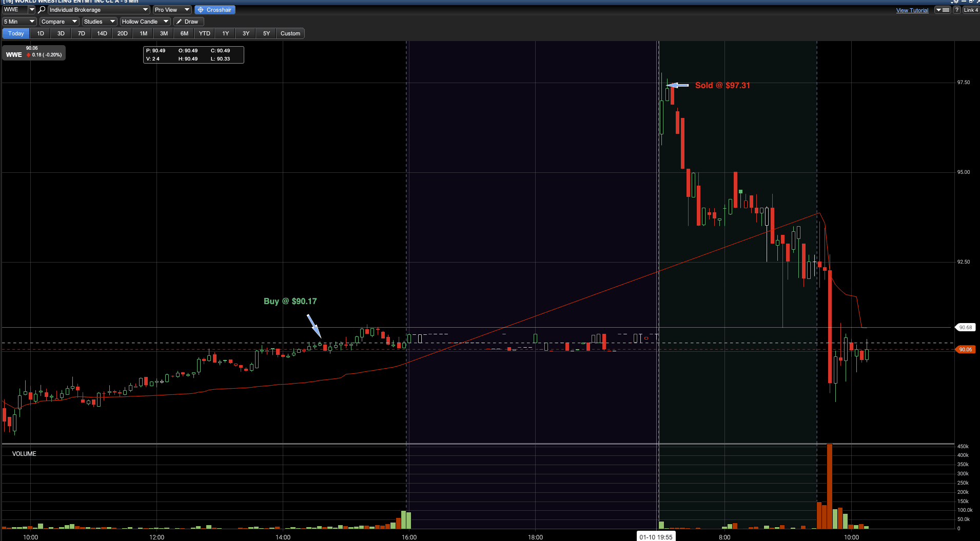Open the Hollow Candle chart style dropdown

[x=145, y=22]
